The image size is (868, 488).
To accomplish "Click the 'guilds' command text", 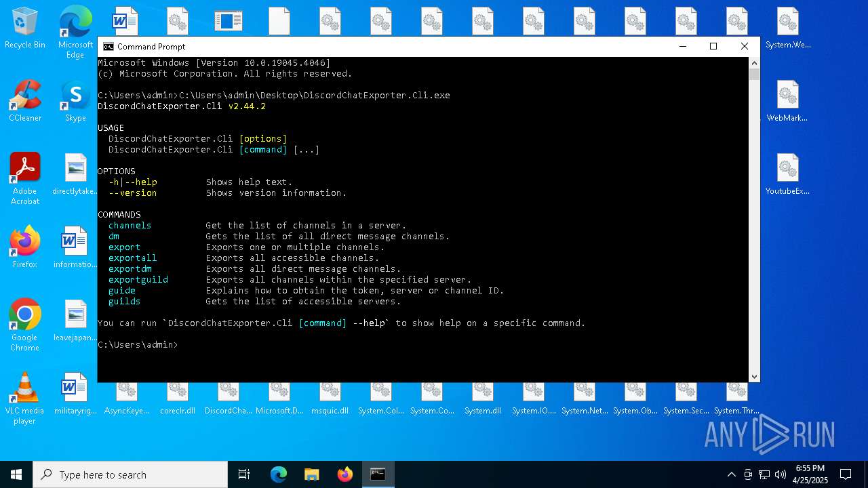I will point(125,302).
